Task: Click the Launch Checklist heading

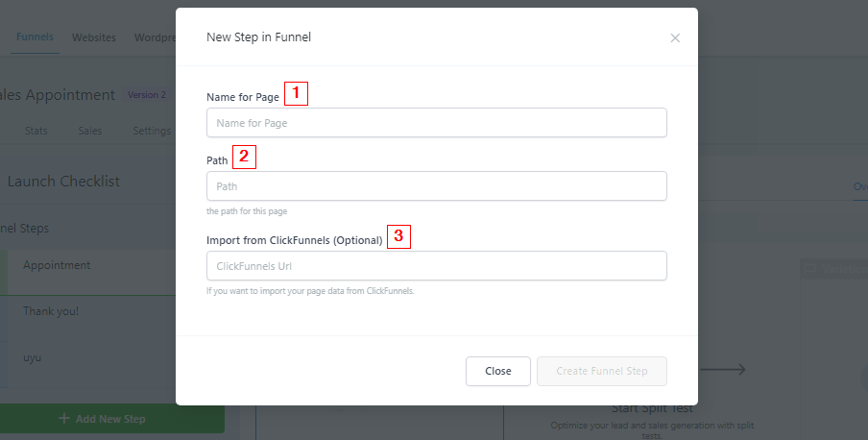Action: (x=63, y=182)
